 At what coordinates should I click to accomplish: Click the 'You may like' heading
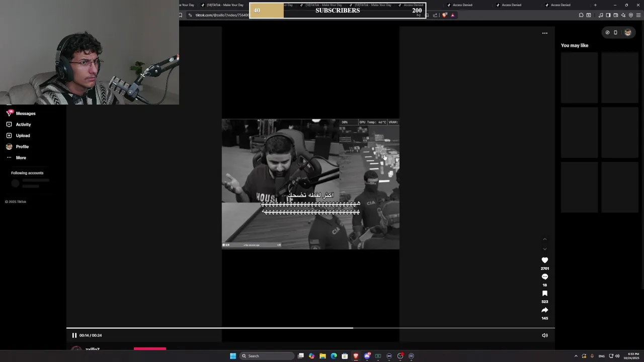coord(575,45)
